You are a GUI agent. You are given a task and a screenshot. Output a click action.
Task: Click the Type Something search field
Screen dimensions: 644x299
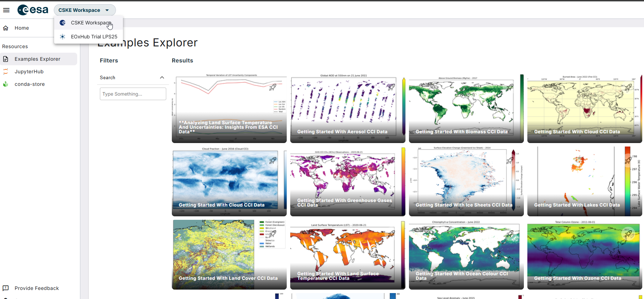pyautogui.click(x=133, y=94)
